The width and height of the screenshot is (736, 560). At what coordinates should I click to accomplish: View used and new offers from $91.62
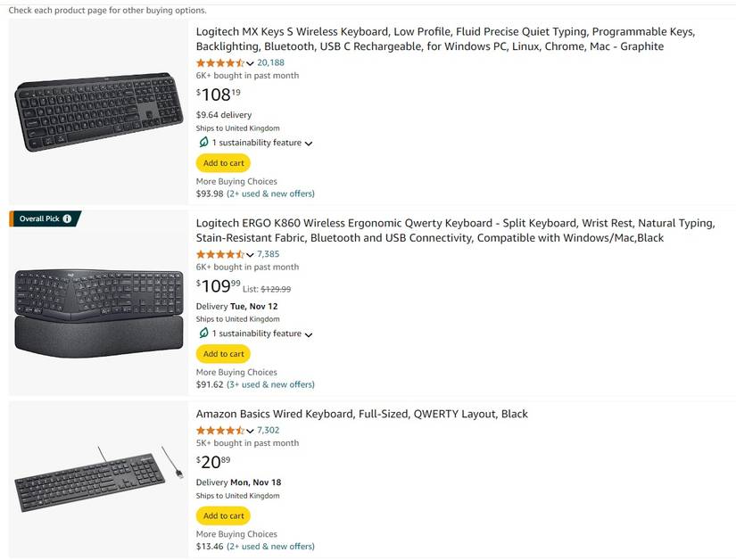(x=270, y=384)
